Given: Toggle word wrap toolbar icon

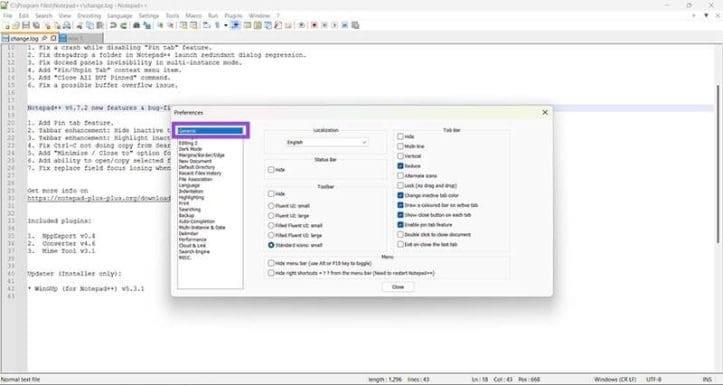Looking at the screenshot, I should 207,25.
